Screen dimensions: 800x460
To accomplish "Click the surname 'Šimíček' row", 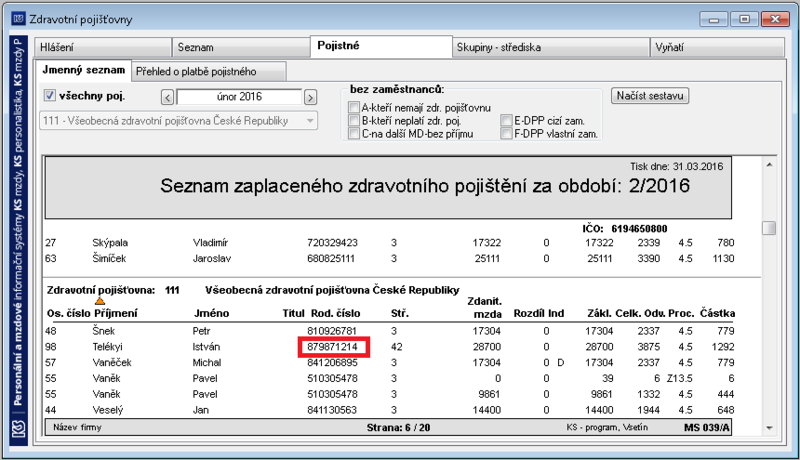I will (x=109, y=259).
